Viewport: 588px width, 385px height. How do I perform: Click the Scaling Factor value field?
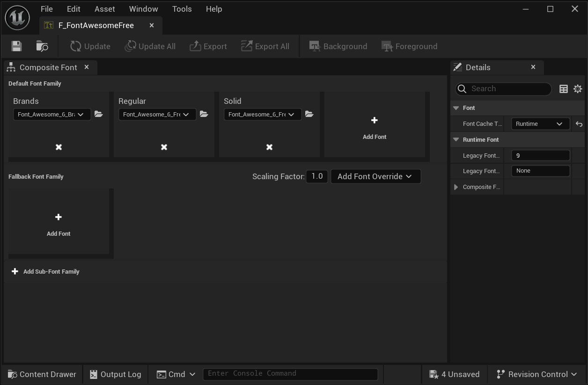(x=317, y=176)
